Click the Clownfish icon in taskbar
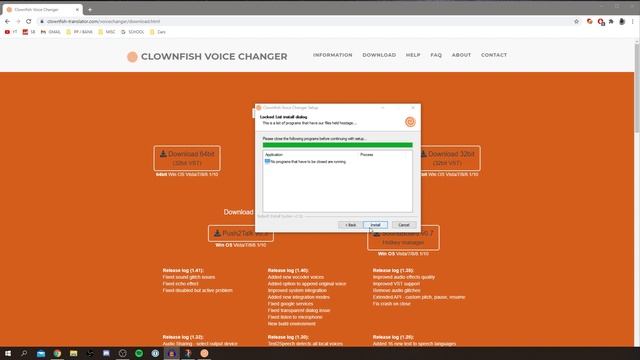Image resolution: width=640 pixels, height=360 pixels. click(204, 353)
